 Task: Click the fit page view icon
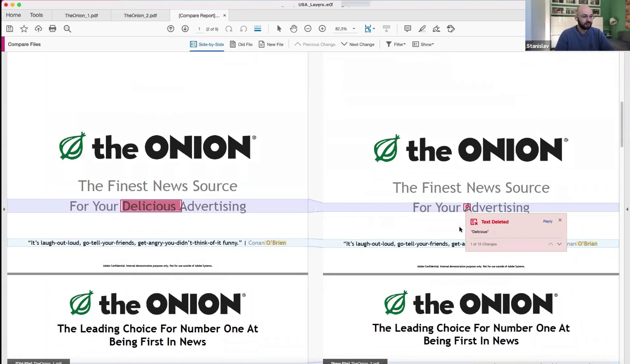coord(368,29)
